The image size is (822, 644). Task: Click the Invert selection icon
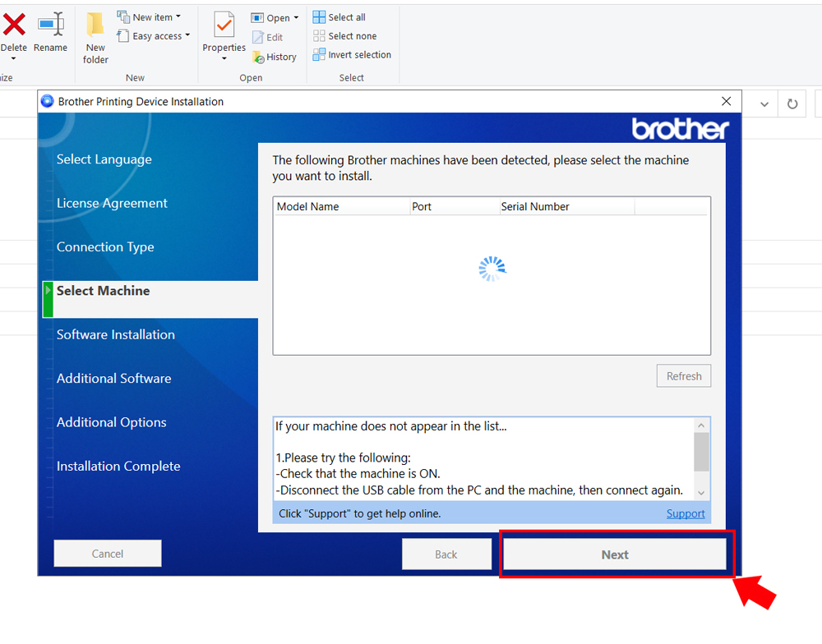click(319, 54)
